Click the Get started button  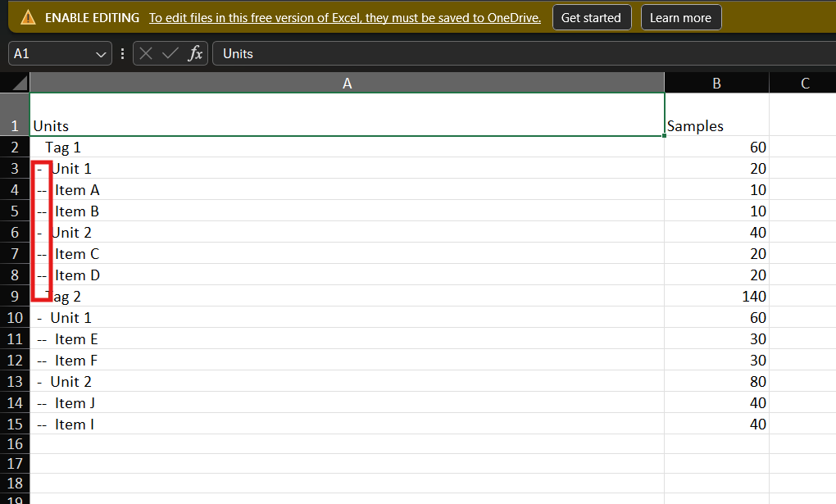tap(592, 16)
